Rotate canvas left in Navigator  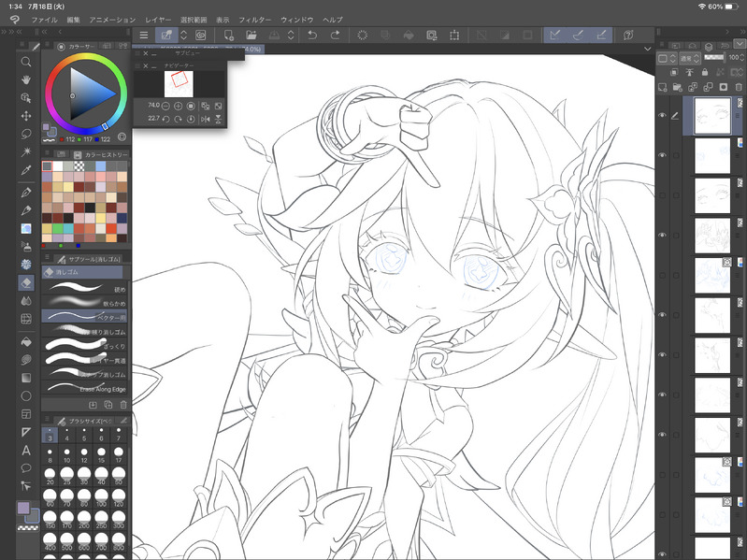(165, 119)
